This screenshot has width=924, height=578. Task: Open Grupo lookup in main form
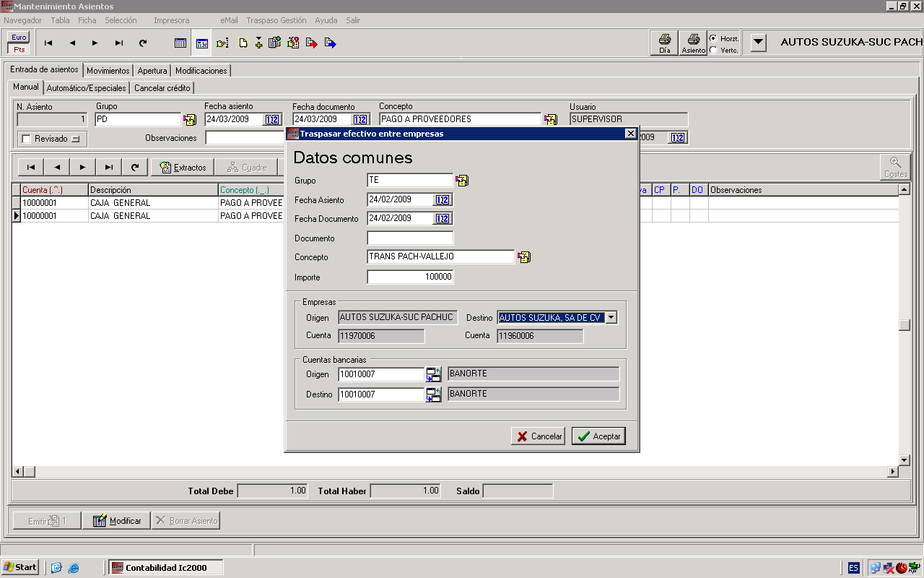[x=190, y=119]
